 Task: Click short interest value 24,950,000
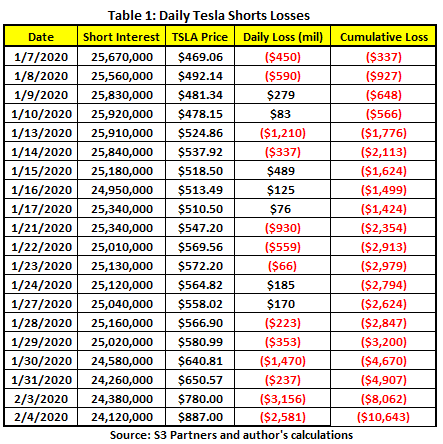pyautogui.click(x=122, y=190)
